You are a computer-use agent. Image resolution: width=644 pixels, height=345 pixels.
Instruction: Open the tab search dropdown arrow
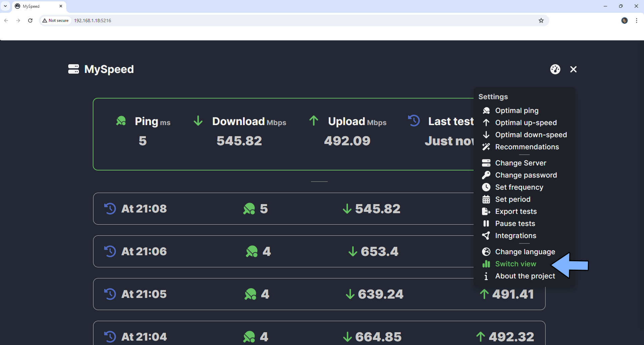[5, 6]
